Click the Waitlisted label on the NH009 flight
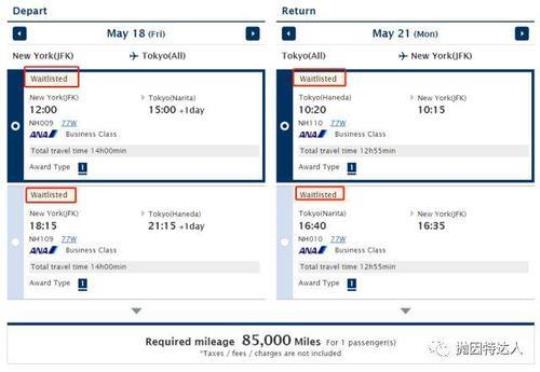This screenshot has height=372, width=540. click(51, 77)
